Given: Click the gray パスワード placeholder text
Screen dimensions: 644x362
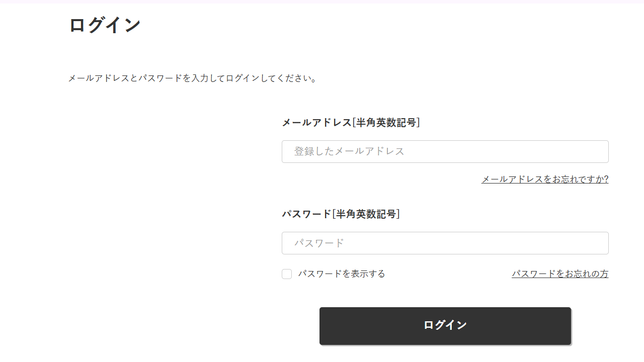Looking at the screenshot, I should click(x=319, y=243).
